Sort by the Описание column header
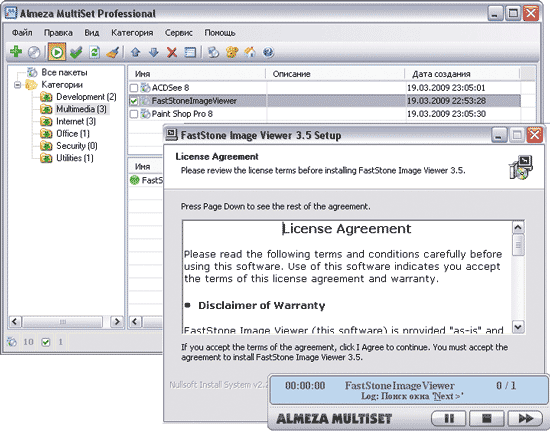The image size is (550, 431). 335,74
